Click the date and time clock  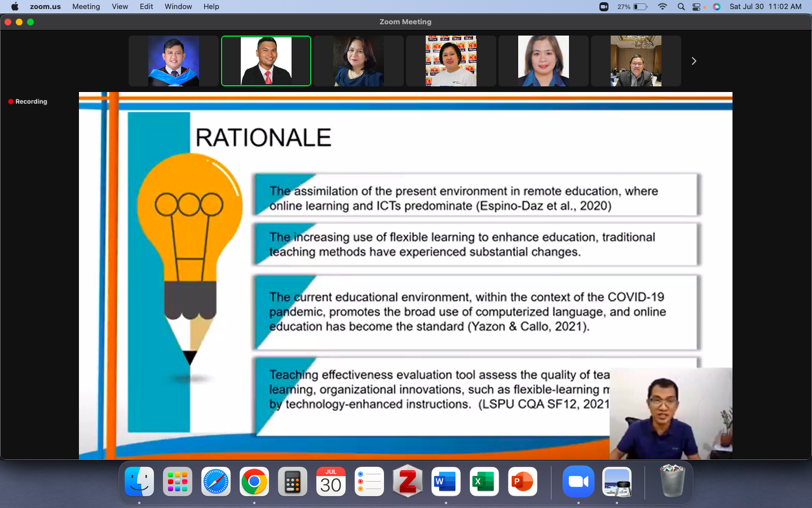tap(765, 7)
